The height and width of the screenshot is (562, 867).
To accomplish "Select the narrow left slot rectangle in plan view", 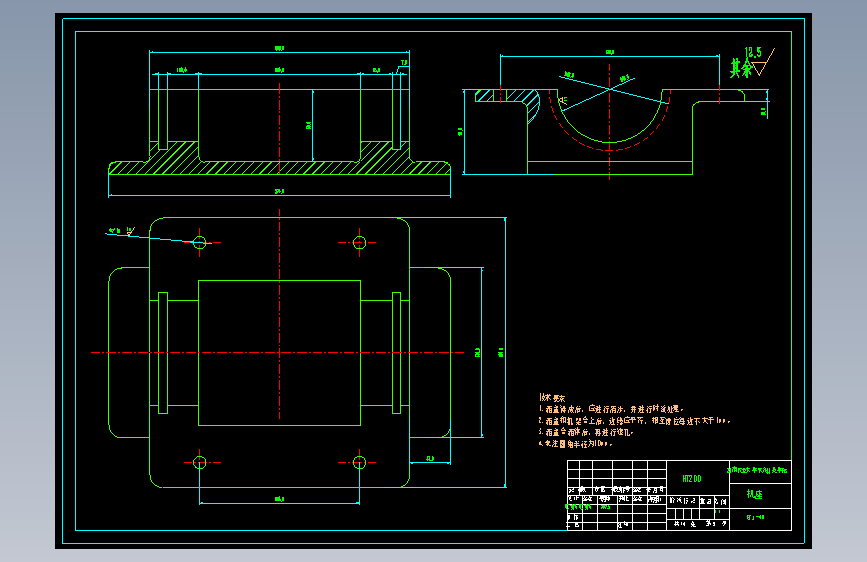I will (x=163, y=353).
